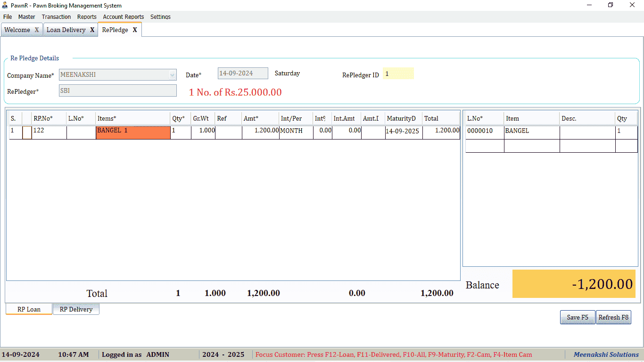Close the Welcome tab with its X
Image resolution: width=644 pixels, height=362 pixels.
pyautogui.click(x=37, y=30)
